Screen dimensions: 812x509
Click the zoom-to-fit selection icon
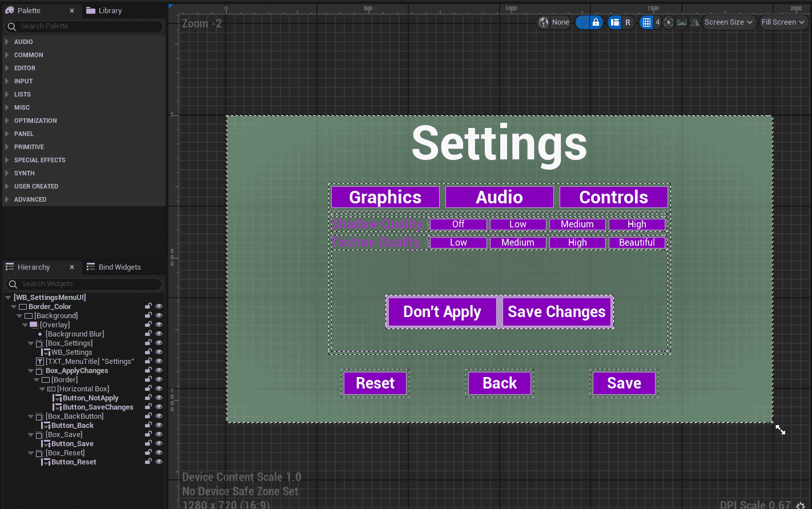669,22
